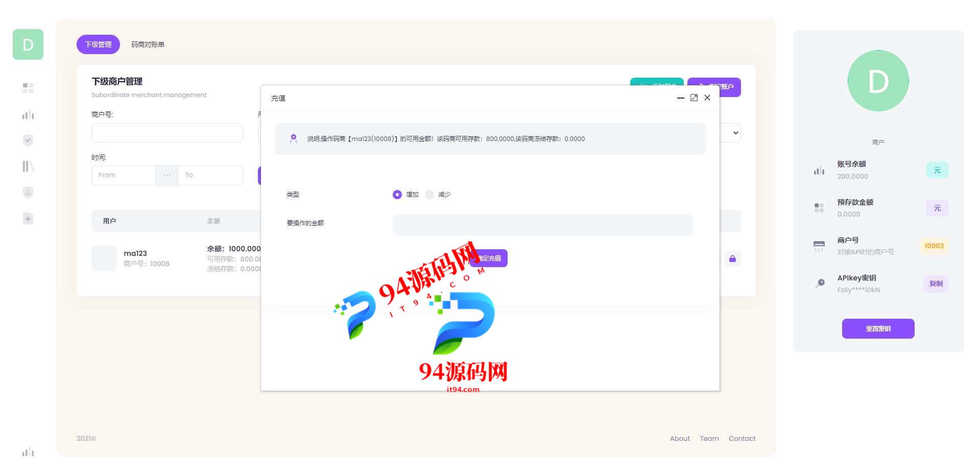Click the 元 badge beside 预存款金额

point(937,208)
